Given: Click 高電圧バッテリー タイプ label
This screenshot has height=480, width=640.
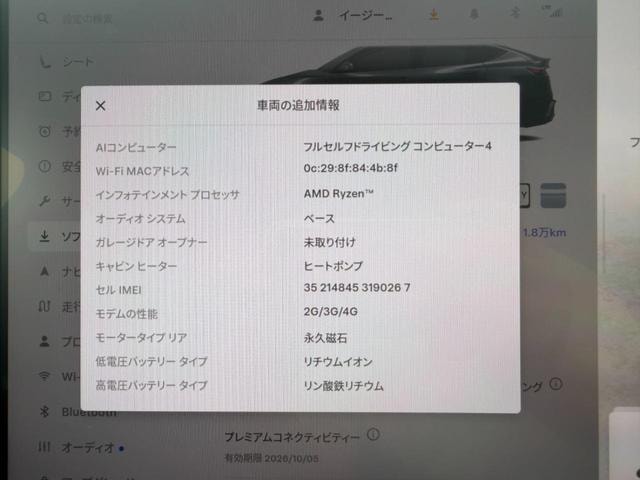Looking at the screenshot, I should coord(151,385).
